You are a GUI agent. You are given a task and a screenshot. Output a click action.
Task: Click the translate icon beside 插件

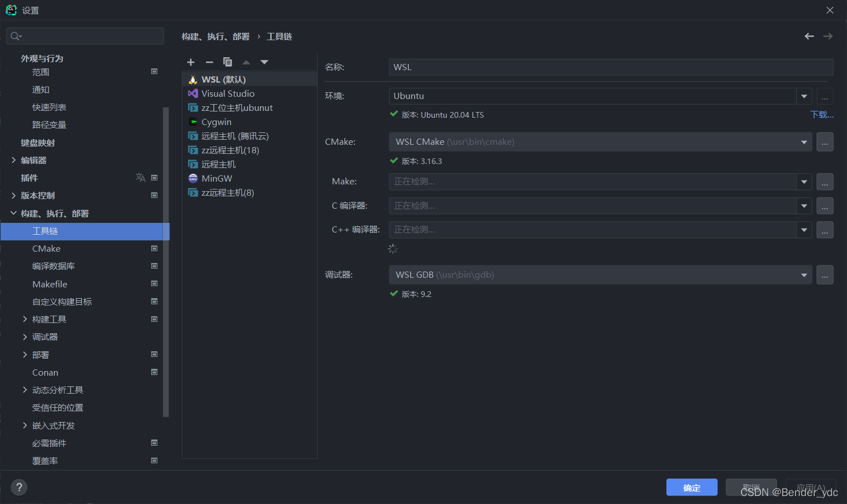(x=140, y=178)
